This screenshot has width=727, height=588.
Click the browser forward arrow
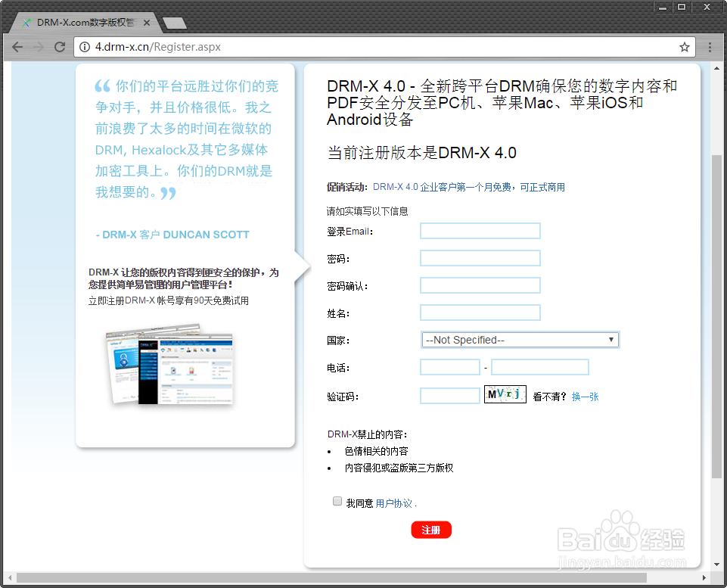pos(39,47)
